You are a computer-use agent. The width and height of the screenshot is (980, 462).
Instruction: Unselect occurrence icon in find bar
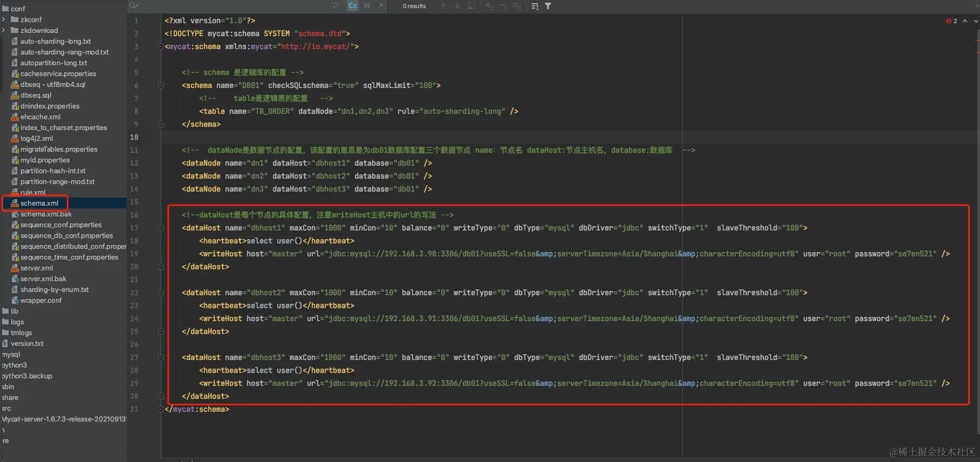point(503,6)
